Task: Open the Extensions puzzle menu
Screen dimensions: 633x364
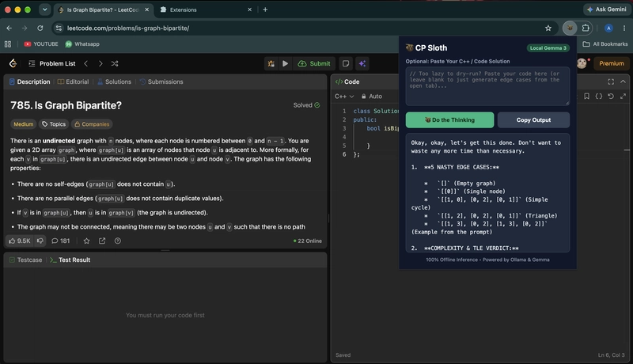Action: pyautogui.click(x=586, y=28)
